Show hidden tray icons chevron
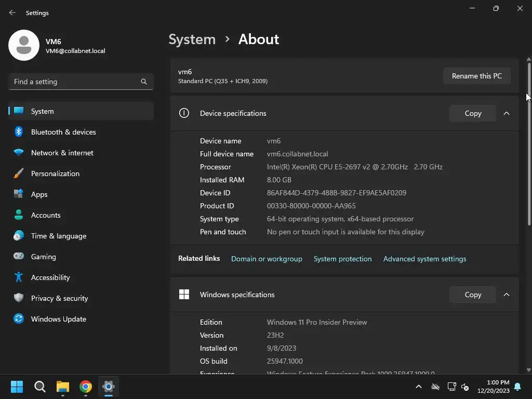Image resolution: width=532 pixels, height=399 pixels. tap(419, 387)
